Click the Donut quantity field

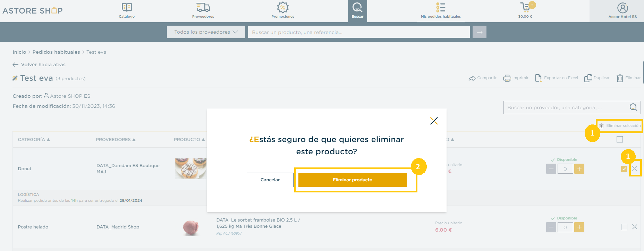click(x=565, y=169)
